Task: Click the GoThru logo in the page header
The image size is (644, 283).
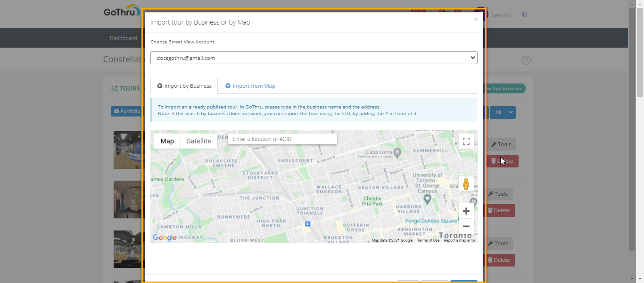Action: (x=122, y=11)
